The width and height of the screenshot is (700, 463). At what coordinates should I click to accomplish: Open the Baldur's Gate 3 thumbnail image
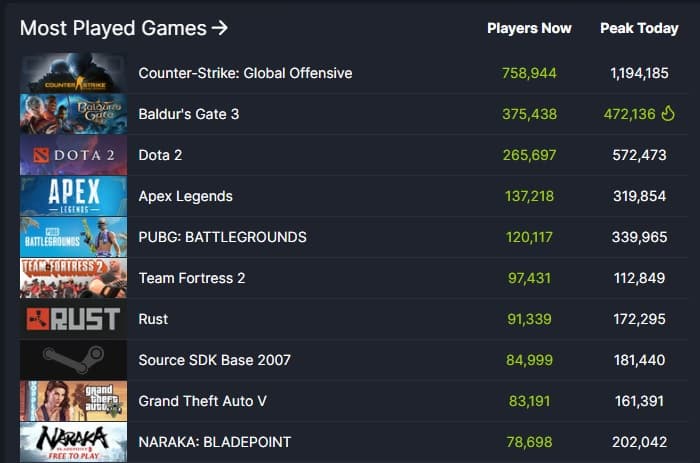point(73,114)
